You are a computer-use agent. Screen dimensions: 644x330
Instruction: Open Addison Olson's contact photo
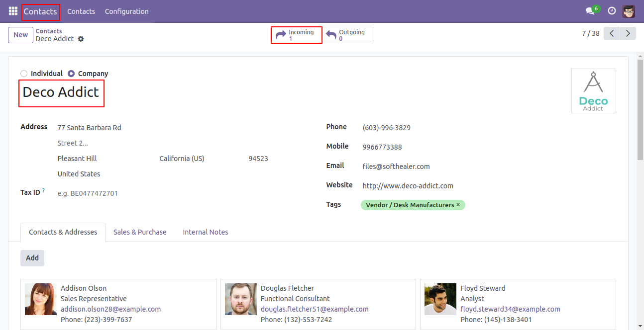click(x=41, y=299)
